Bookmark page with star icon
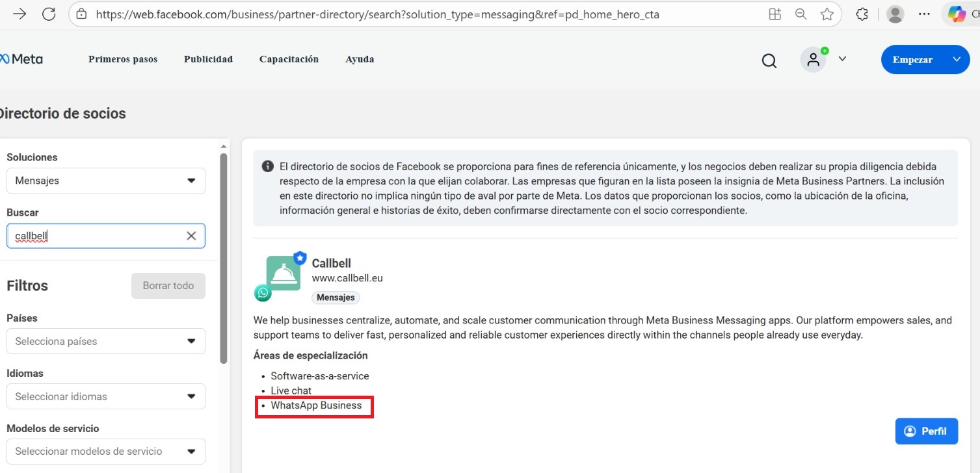980x473 pixels. coord(827,14)
